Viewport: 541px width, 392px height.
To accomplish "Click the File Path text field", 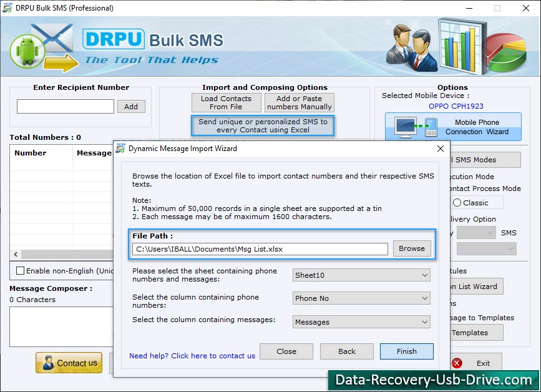I will pyautogui.click(x=260, y=249).
